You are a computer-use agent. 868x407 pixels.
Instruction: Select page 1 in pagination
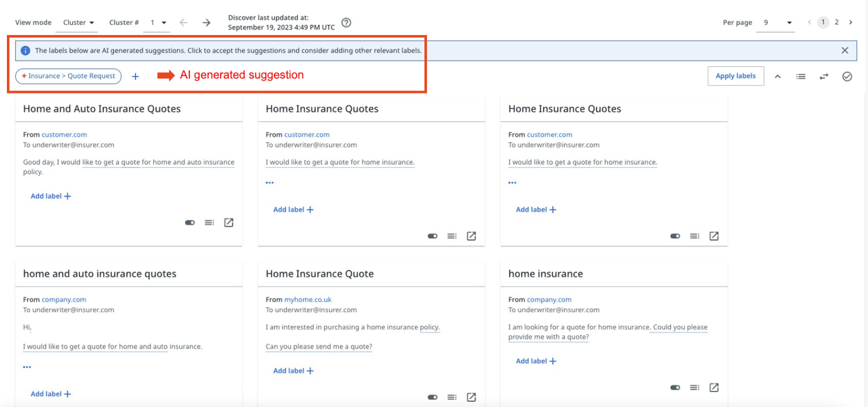point(823,22)
